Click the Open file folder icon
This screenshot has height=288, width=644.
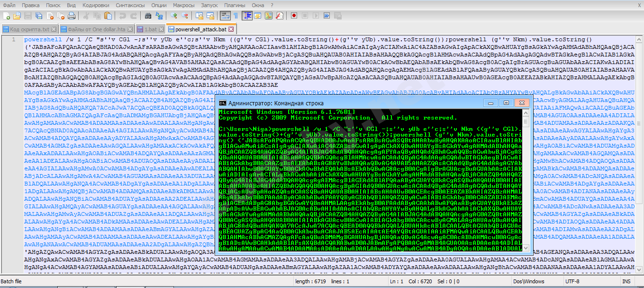(x=17, y=16)
